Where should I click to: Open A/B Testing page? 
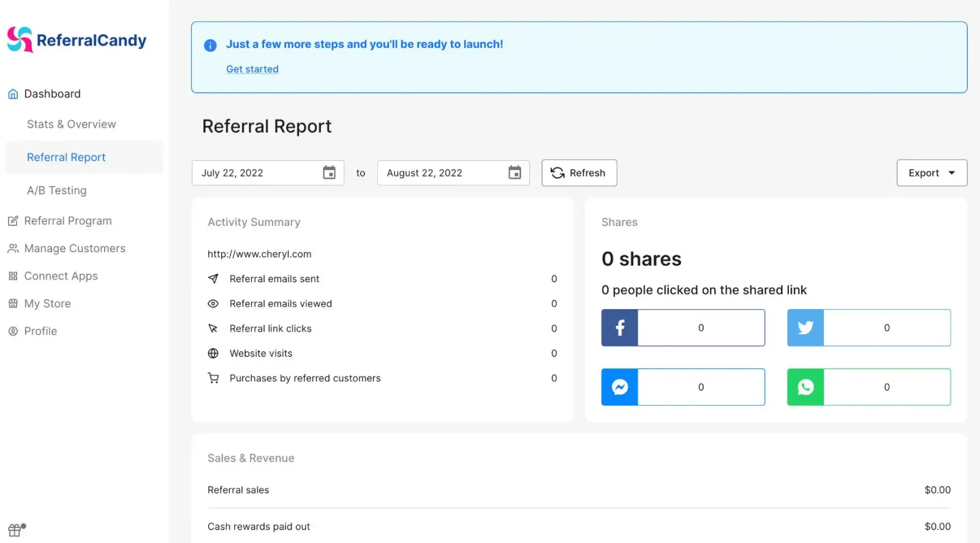[x=56, y=190]
